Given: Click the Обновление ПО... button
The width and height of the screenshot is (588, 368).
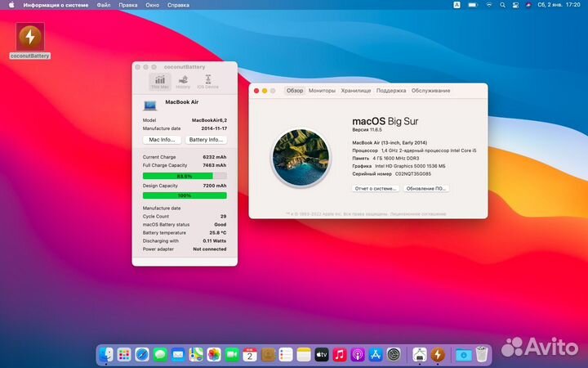Looking at the screenshot, I should tap(426, 189).
